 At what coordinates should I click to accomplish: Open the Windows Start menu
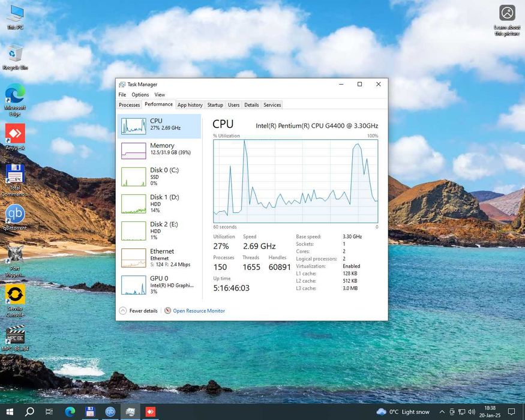[10, 412]
